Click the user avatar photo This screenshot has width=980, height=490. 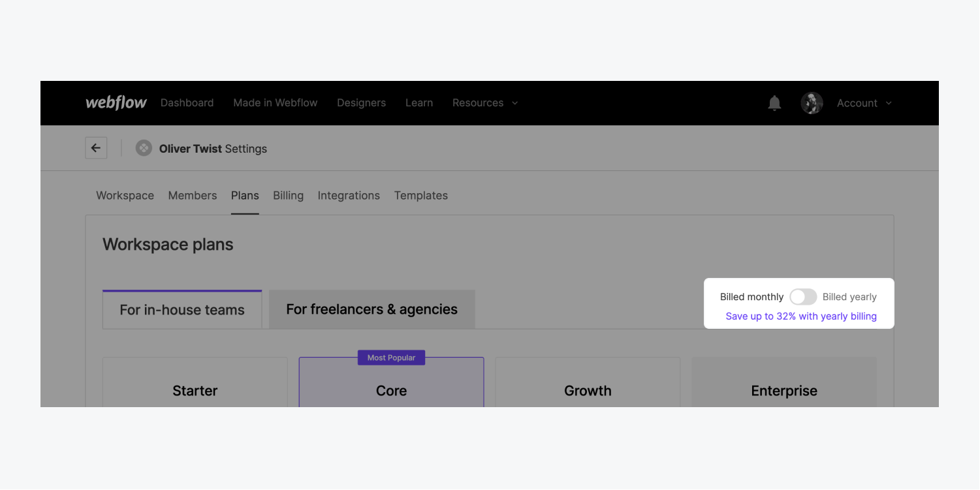coord(812,103)
